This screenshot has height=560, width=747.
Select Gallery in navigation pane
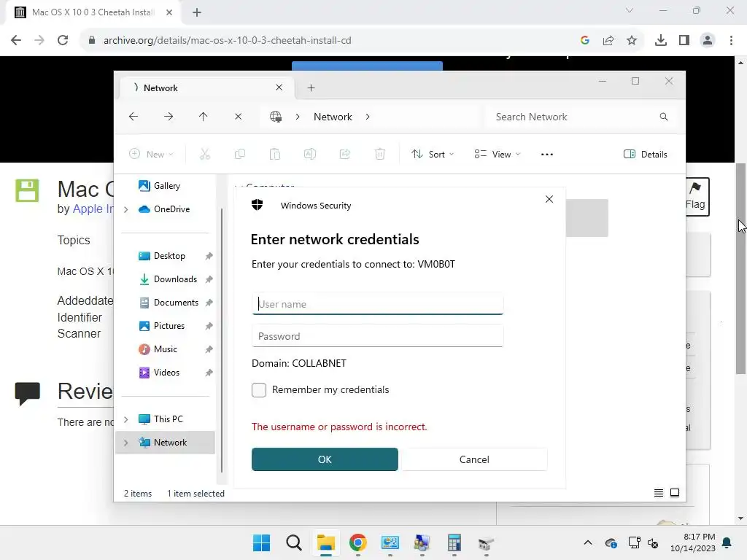(x=167, y=186)
